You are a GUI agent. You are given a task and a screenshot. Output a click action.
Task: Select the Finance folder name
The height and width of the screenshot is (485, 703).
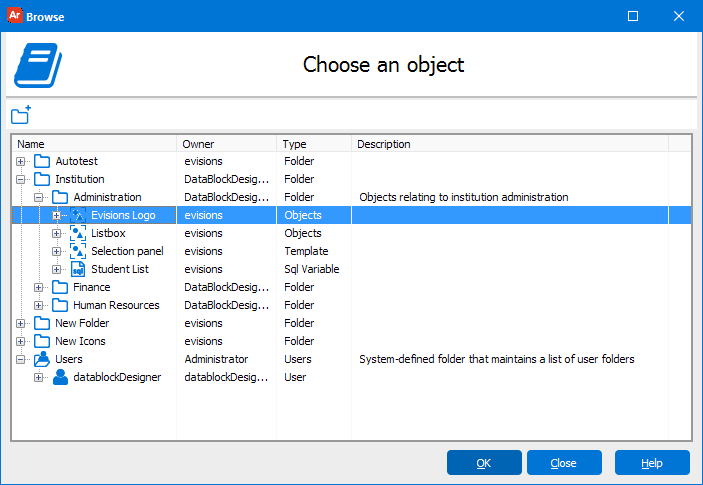pos(91,287)
